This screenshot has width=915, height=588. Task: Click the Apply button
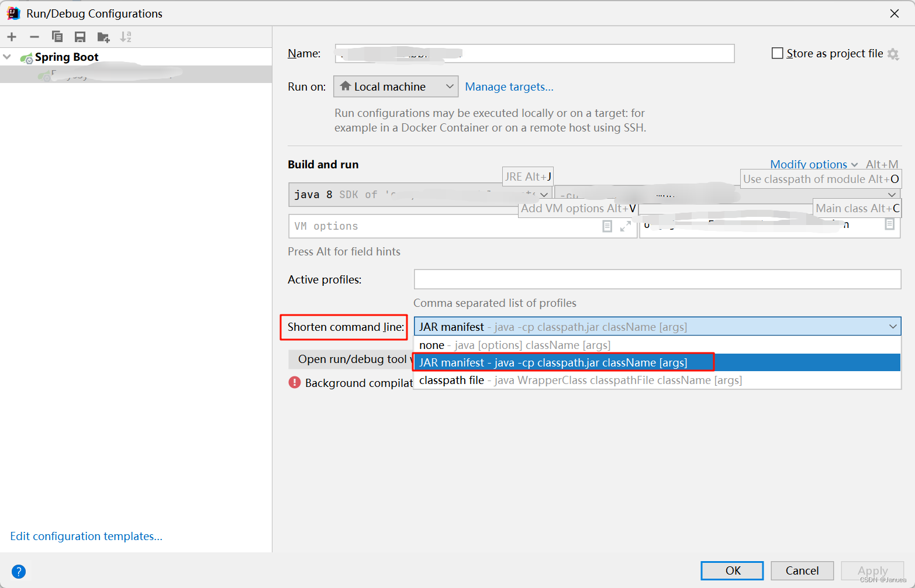pos(872,570)
